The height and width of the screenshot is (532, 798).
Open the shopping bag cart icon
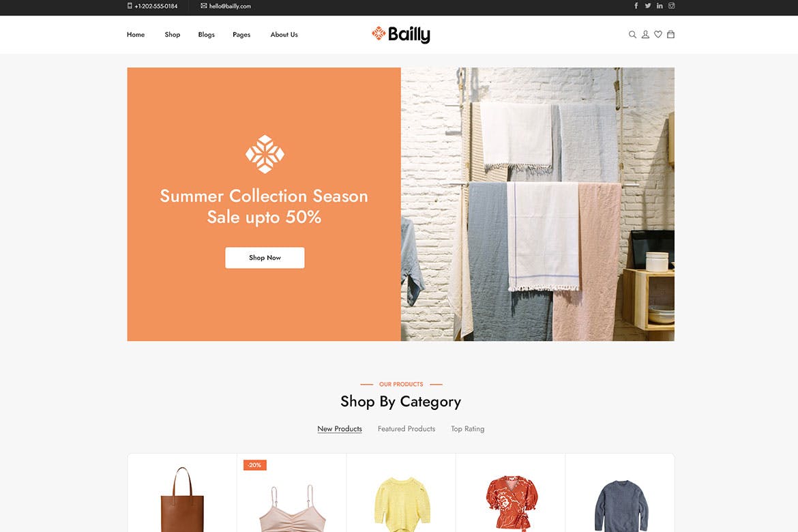point(670,35)
